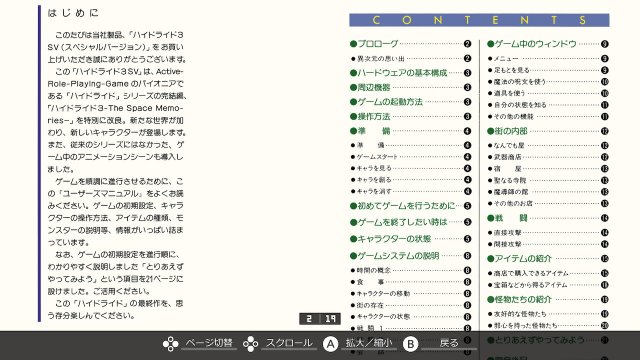Click the d-pad icon beside ページ切替
The width and height of the screenshot is (640, 360).
click(170, 344)
